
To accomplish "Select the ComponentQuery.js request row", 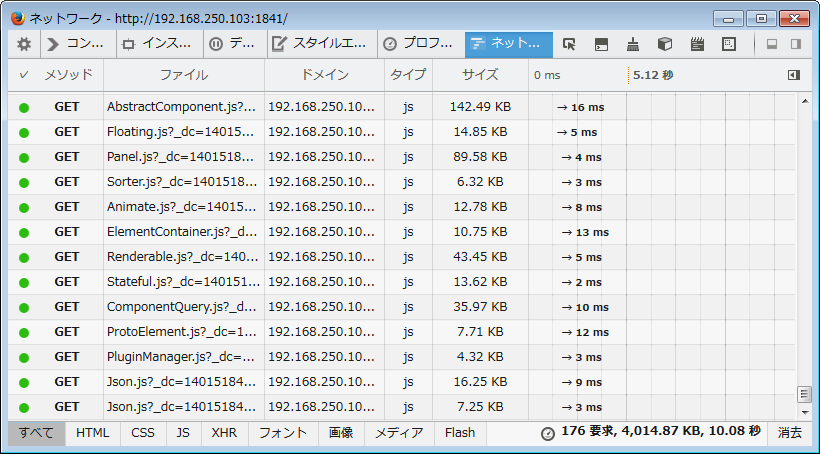I will pos(401,307).
